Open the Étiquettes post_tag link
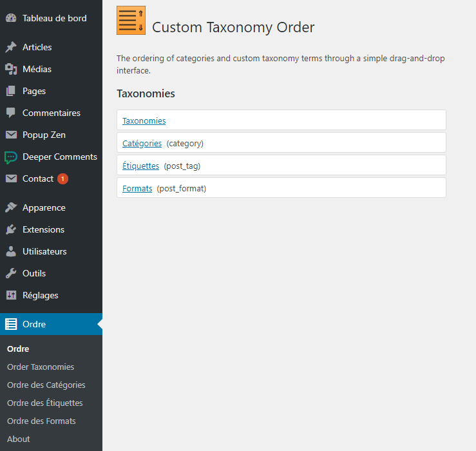 click(x=140, y=166)
